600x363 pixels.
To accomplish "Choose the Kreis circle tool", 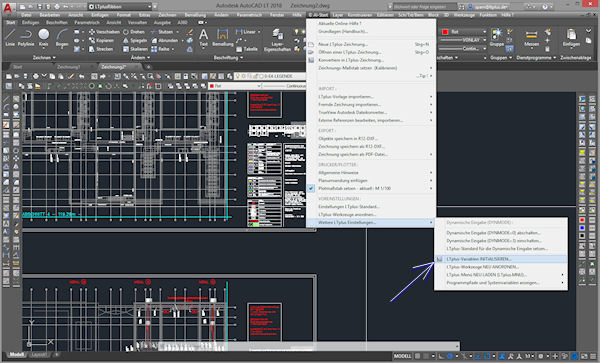I will click(44, 37).
